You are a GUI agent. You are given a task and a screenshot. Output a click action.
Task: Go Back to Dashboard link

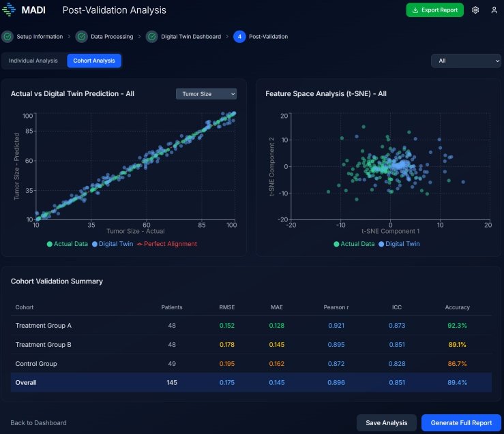(x=39, y=422)
